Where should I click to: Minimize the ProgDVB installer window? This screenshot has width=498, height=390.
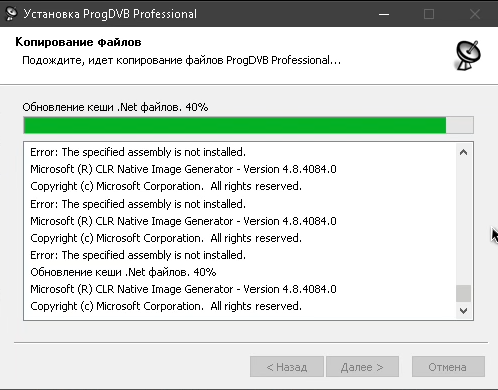(x=384, y=14)
